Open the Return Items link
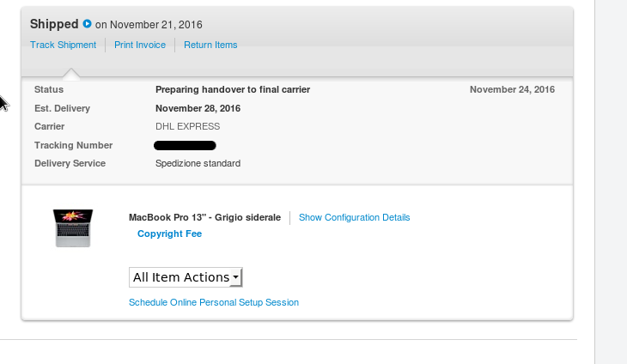 pyautogui.click(x=210, y=45)
